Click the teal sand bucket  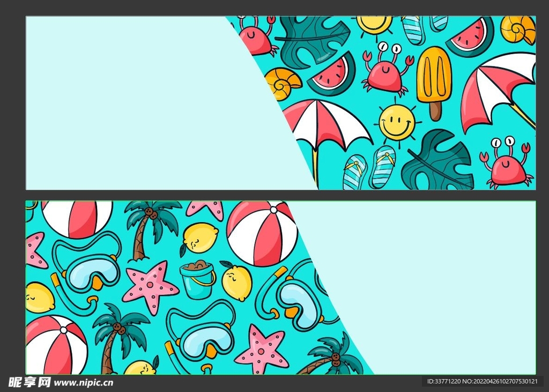click(x=197, y=279)
